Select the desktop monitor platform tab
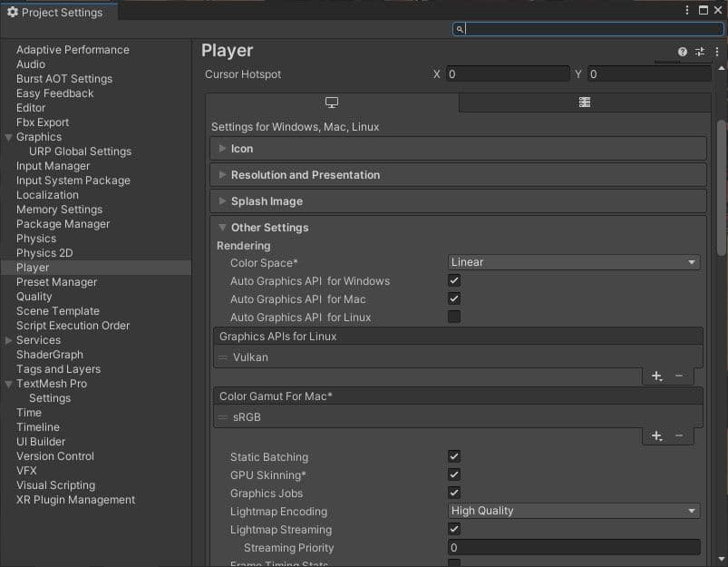Image resolution: width=728 pixels, height=567 pixels. click(332, 103)
